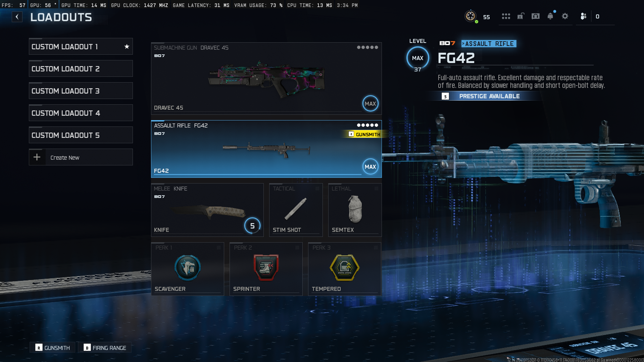Click the Lethal slot grid icon
The image size is (644, 362).
(x=377, y=189)
